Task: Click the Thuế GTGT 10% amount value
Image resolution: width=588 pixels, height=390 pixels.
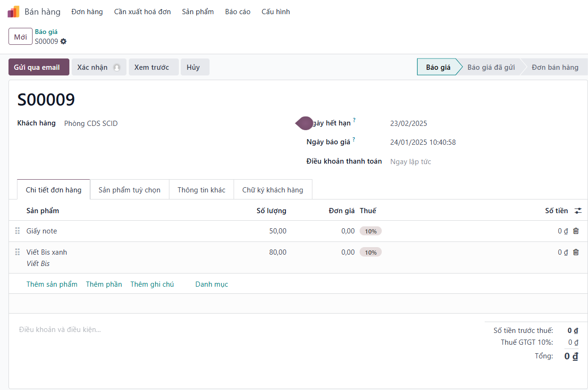Action: coord(573,342)
